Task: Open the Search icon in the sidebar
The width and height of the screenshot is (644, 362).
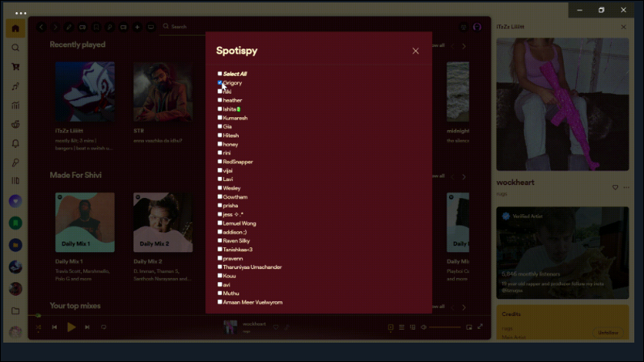Action: pyautogui.click(x=15, y=48)
